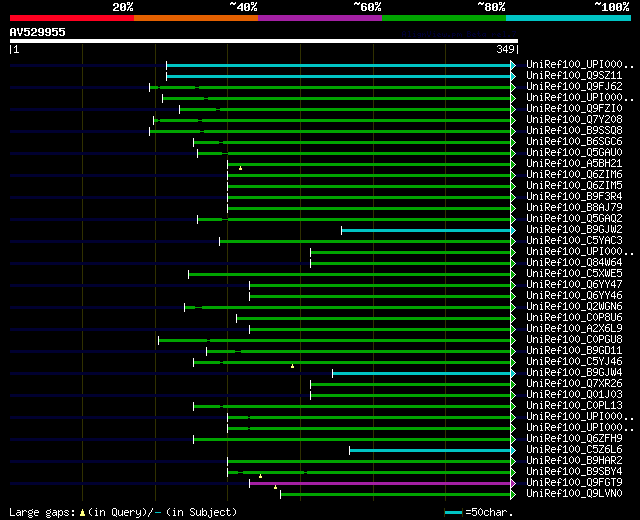
Task: Select the UniRef100_Q2WGN6 label
Action: [574, 307]
